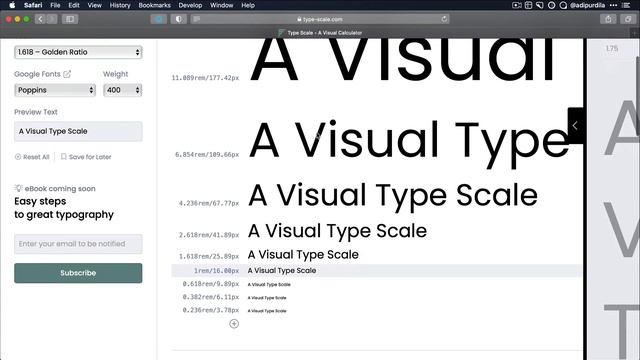Open the History menu
The height and width of the screenshot is (360, 640).
click(120, 5)
